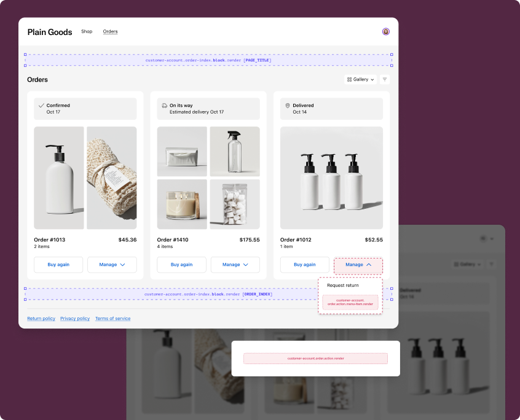The width and height of the screenshot is (520, 420).
Task: Select the PAGE_TITLE block render placeholder
Action: click(208, 60)
